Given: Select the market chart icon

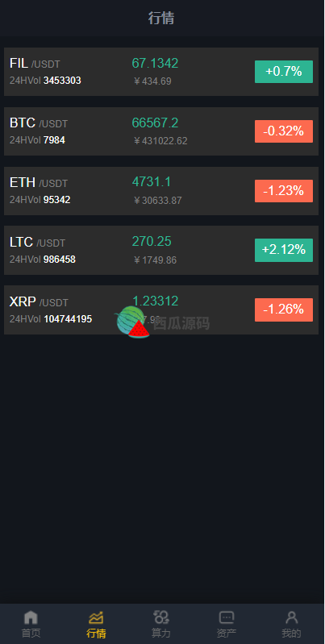Looking at the screenshot, I should click(96, 617).
